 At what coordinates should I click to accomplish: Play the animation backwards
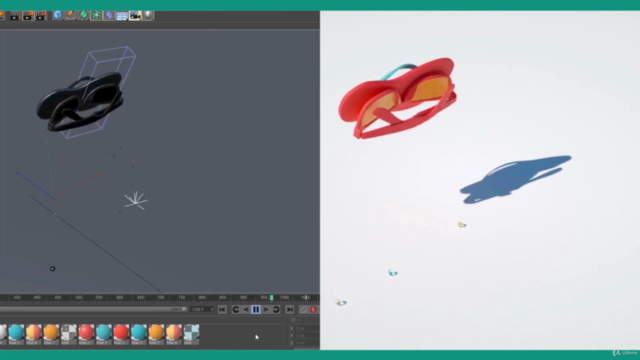pos(246,310)
